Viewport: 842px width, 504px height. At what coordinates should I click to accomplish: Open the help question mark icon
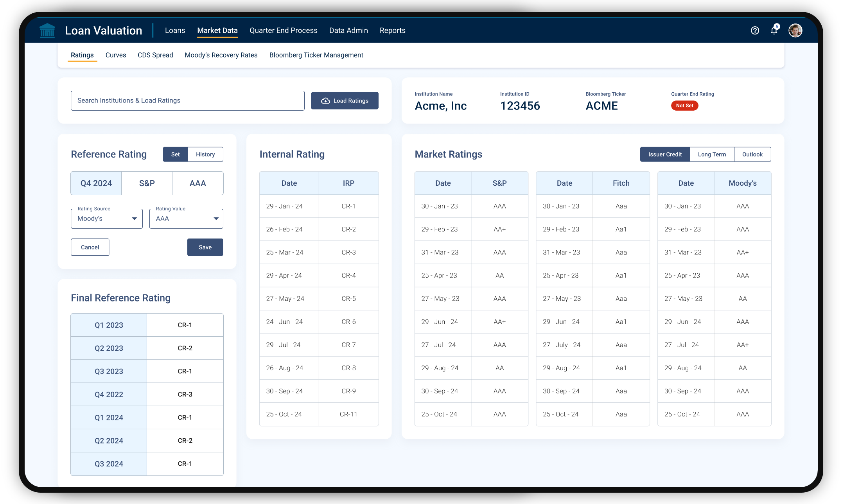755,30
